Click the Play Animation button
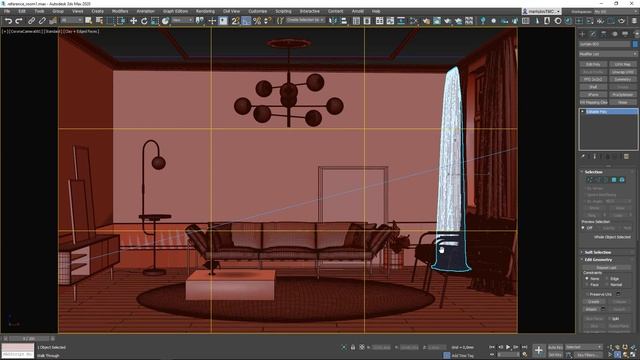 [x=508, y=347]
